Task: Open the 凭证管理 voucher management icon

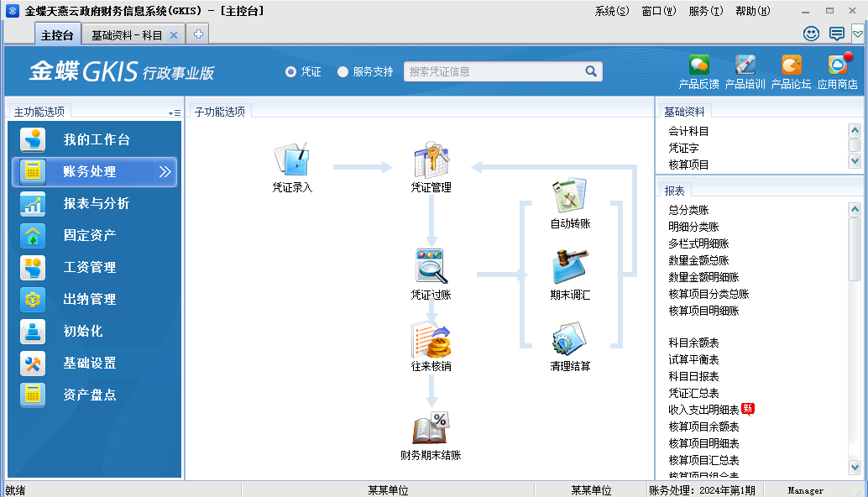Action: pyautogui.click(x=431, y=160)
